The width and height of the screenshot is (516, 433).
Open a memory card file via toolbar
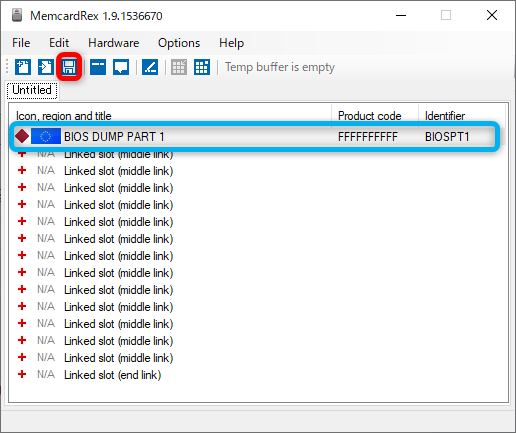coord(46,67)
